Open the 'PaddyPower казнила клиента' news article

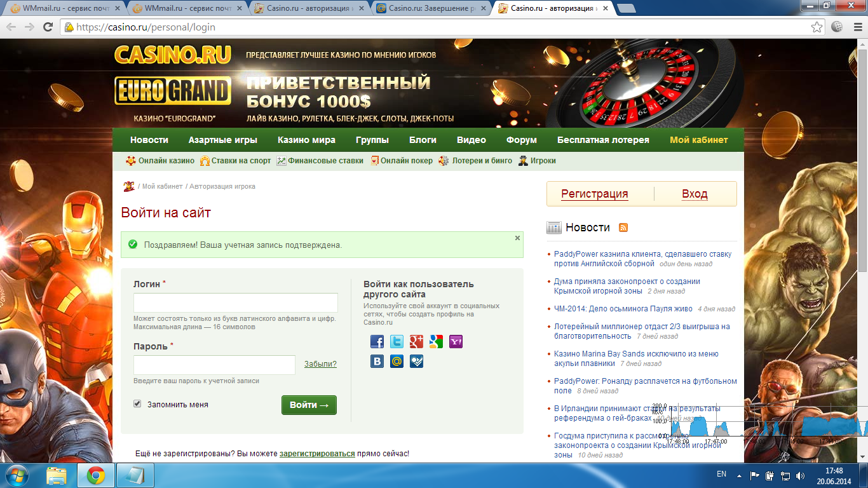(642, 259)
